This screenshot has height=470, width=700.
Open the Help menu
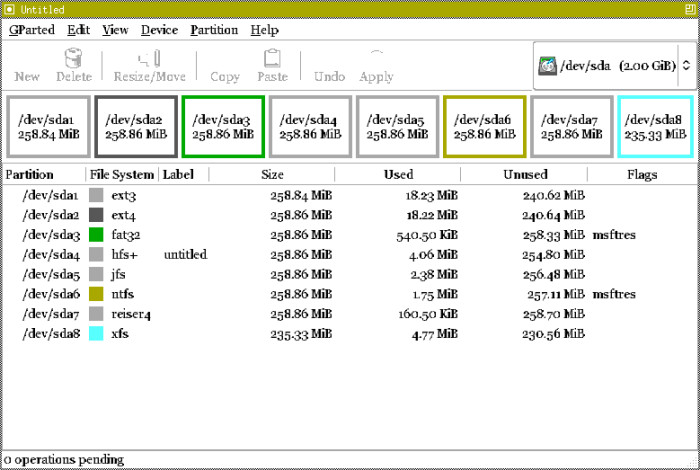(264, 30)
